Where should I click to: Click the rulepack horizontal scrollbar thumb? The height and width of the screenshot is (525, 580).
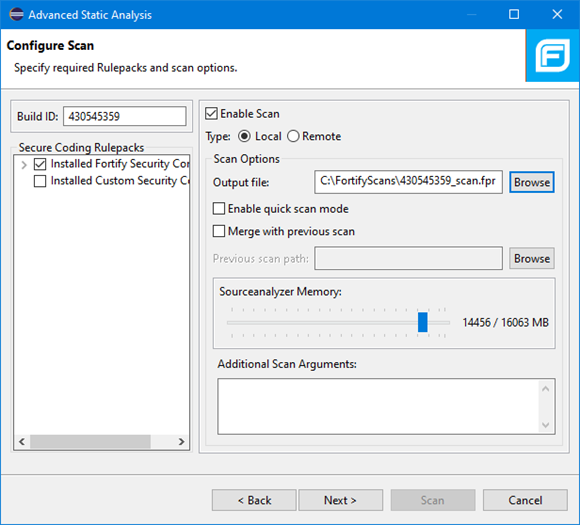click(x=90, y=441)
